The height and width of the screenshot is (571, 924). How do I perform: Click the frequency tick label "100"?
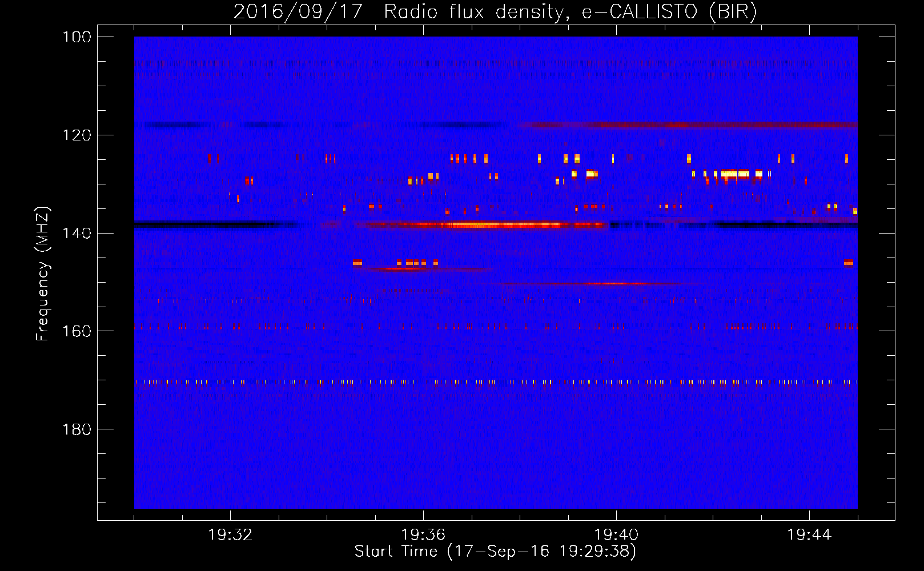point(76,37)
